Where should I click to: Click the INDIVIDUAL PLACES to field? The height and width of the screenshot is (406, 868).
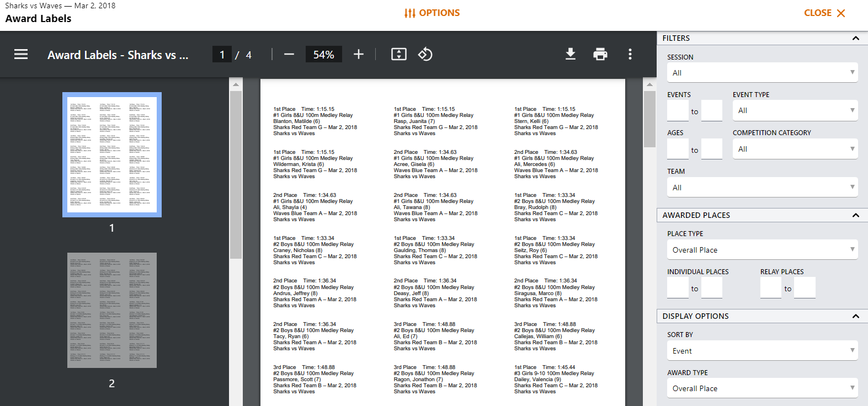click(x=712, y=288)
